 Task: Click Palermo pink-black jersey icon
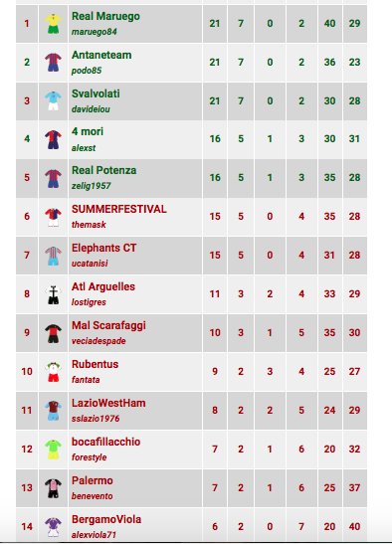click(53, 488)
